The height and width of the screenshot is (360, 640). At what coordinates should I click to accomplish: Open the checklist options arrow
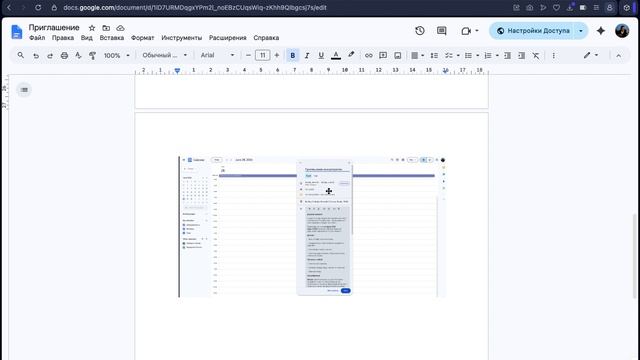[x=458, y=56]
